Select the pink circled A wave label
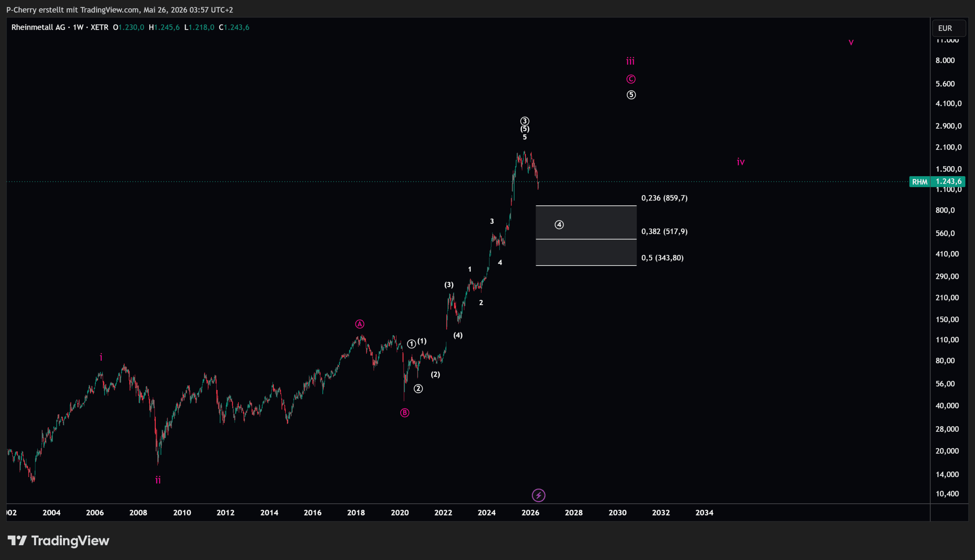The width and height of the screenshot is (975, 560). click(360, 324)
